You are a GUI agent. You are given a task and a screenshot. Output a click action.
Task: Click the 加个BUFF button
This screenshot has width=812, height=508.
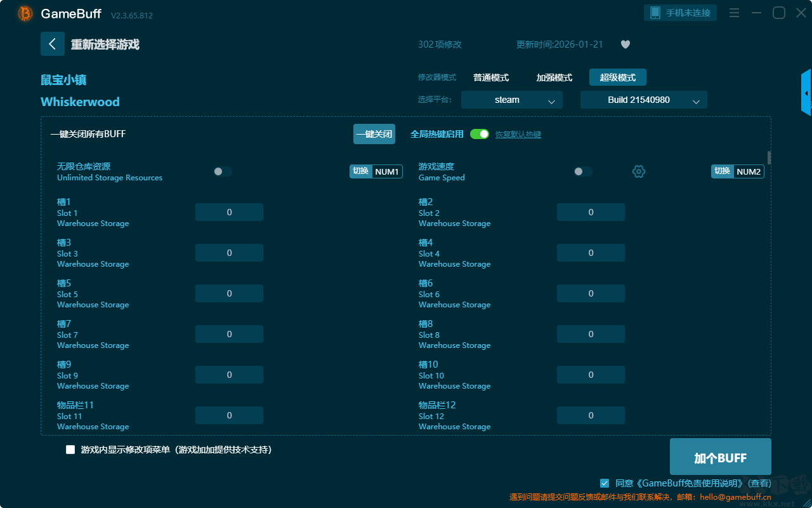click(x=721, y=457)
